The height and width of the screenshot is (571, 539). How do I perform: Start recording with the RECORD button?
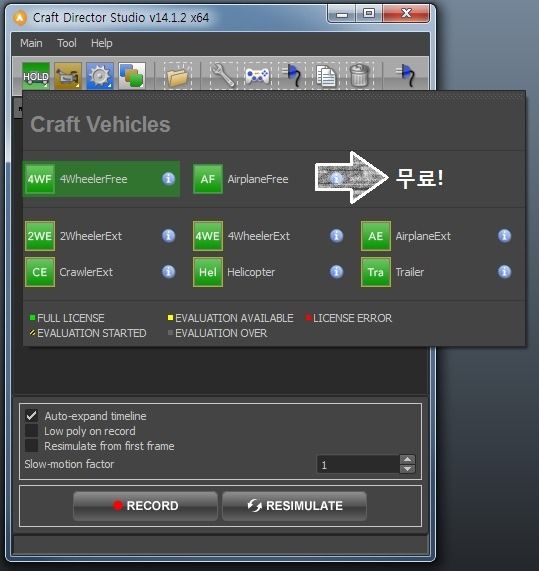pyautogui.click(x=145, y=505)
